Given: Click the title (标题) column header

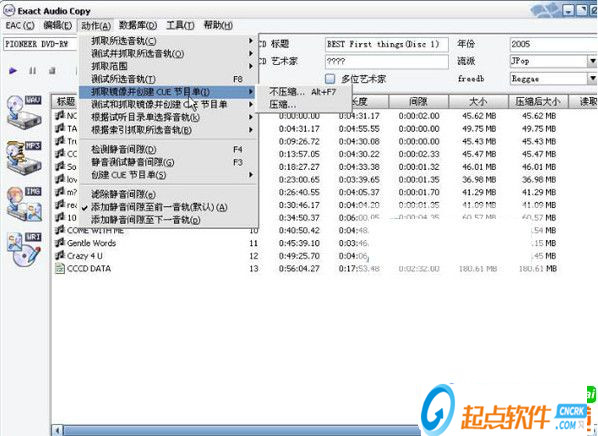Looking at the screenshot, I should [x=66, y=101].
